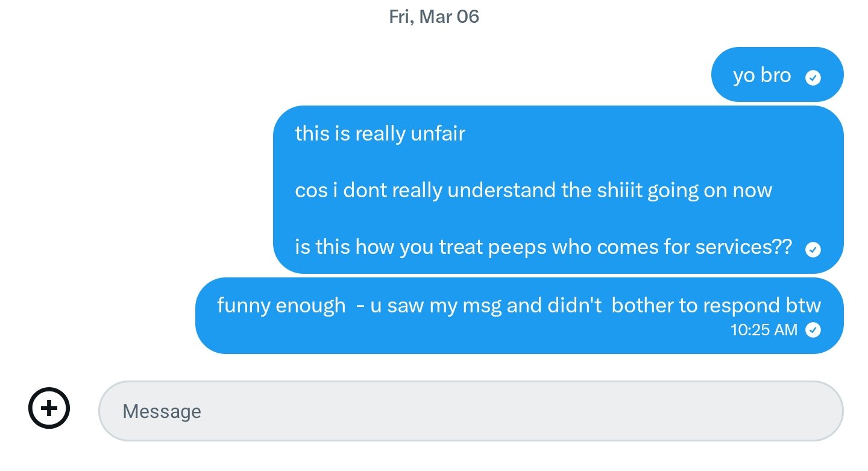Viewport: 868px width, 471px height.
Task: Focus the Message input field
Action: [470, 411]
